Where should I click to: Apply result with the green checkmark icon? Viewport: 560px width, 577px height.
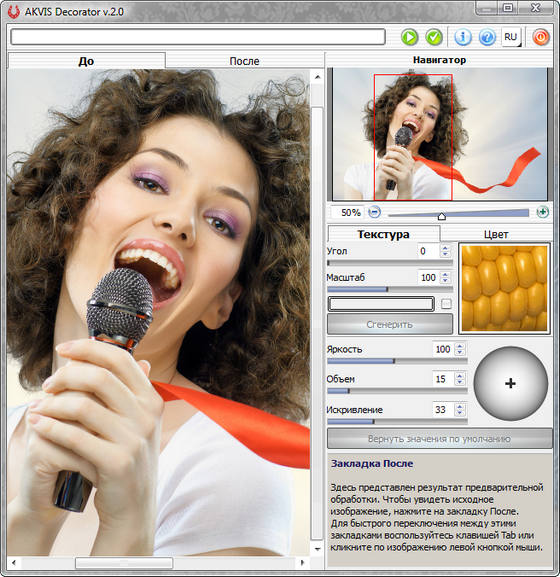(x=434, y=37)
